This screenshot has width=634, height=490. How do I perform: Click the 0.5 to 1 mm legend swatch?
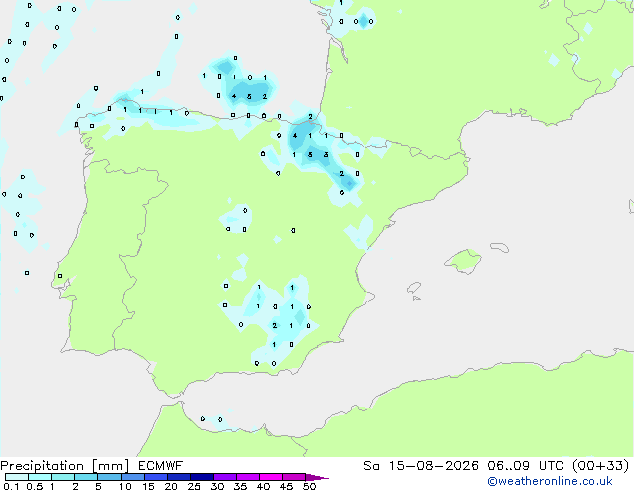40,477
